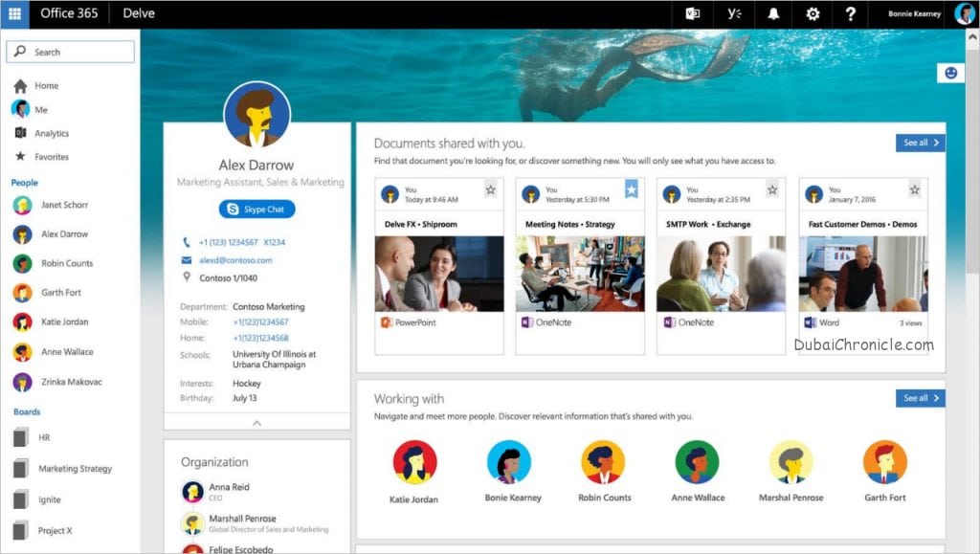Open the notifications bell icon
Image resolution: width=980 pixels, height=554 pixels.
point(773,13)
